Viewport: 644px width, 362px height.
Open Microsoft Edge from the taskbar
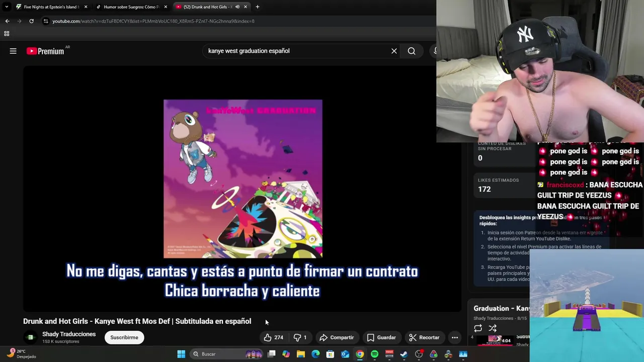pos(315,354)
